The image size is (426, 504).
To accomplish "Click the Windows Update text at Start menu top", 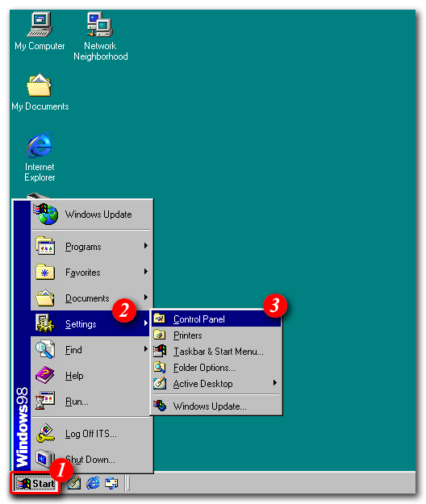I will [98, 215].
